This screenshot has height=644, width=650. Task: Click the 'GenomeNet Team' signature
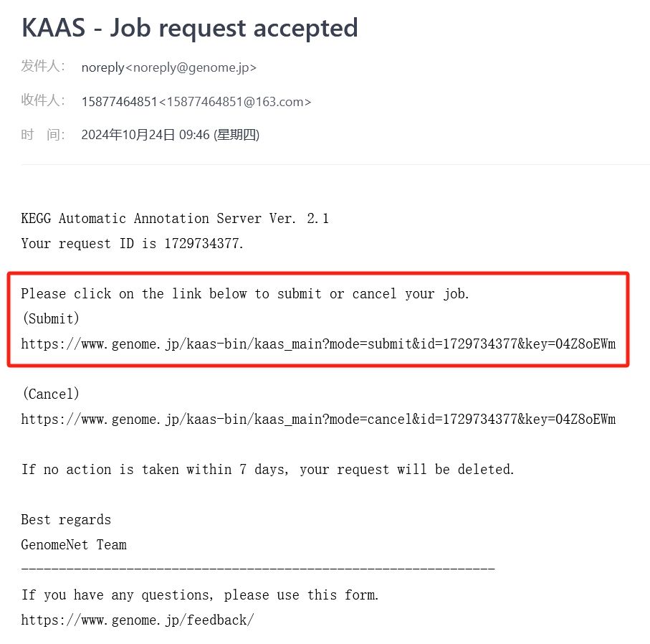(x=74, y=544)
